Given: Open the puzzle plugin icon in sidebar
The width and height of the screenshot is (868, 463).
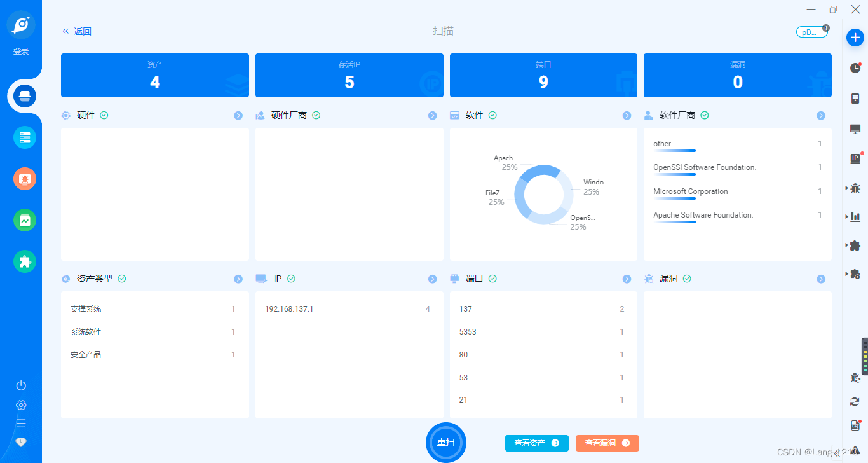Looking at the screenshot, I should [x=25, y=261].
